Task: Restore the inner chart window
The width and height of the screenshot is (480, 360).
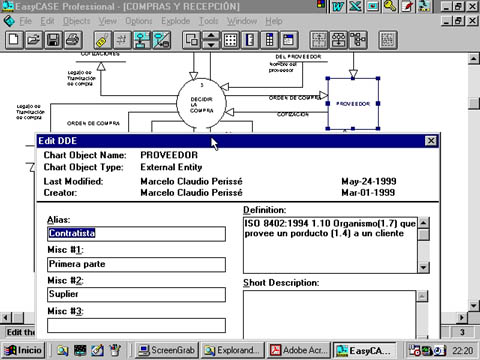Action: (x=458, y=21)
